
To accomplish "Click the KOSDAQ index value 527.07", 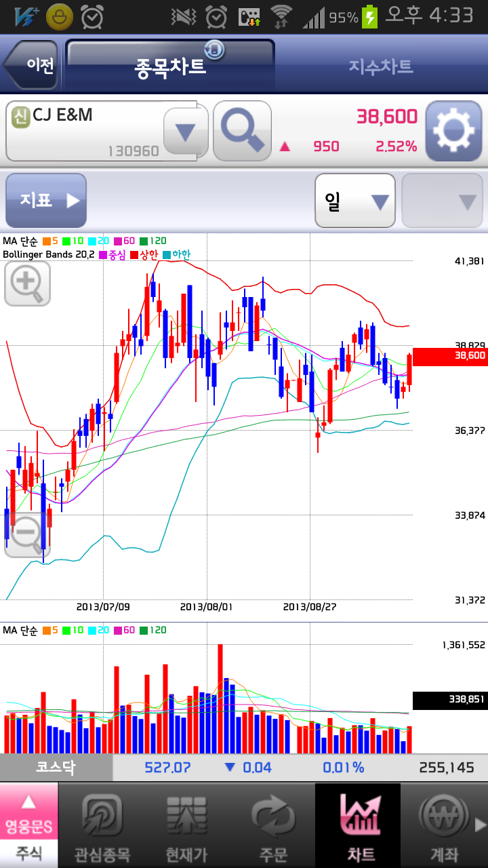I will coord(167,768).
